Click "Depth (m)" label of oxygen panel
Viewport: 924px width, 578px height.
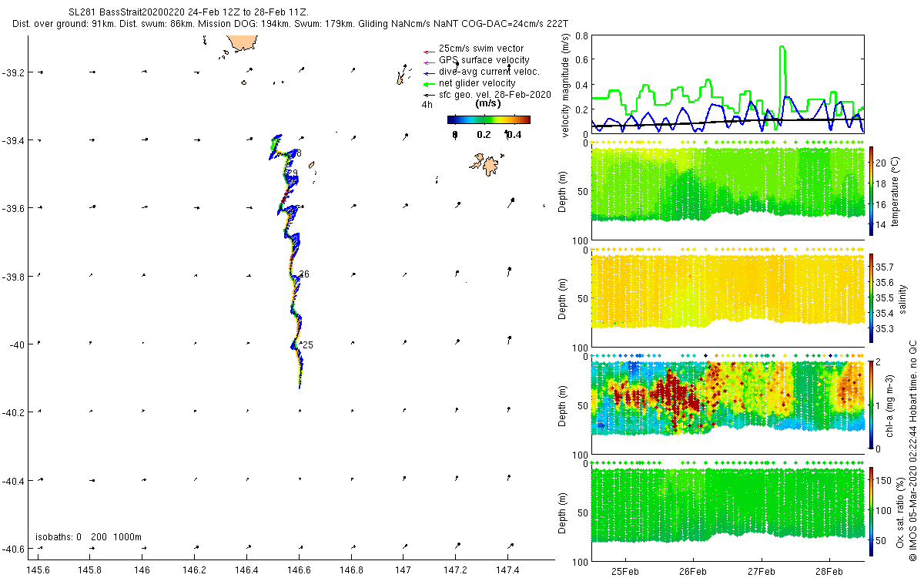563,512
